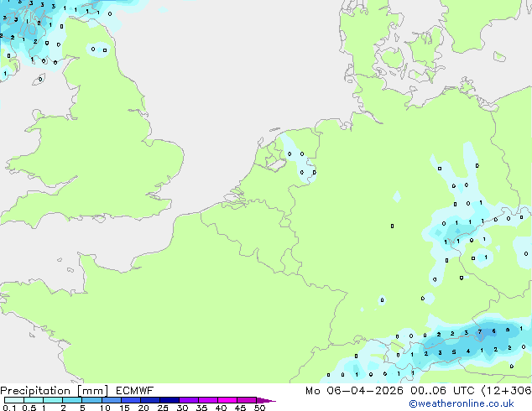Image resolution: width=532 pixels, height=411 pixels.
Task: Click the legend label '15'
Action: (124, 408)
